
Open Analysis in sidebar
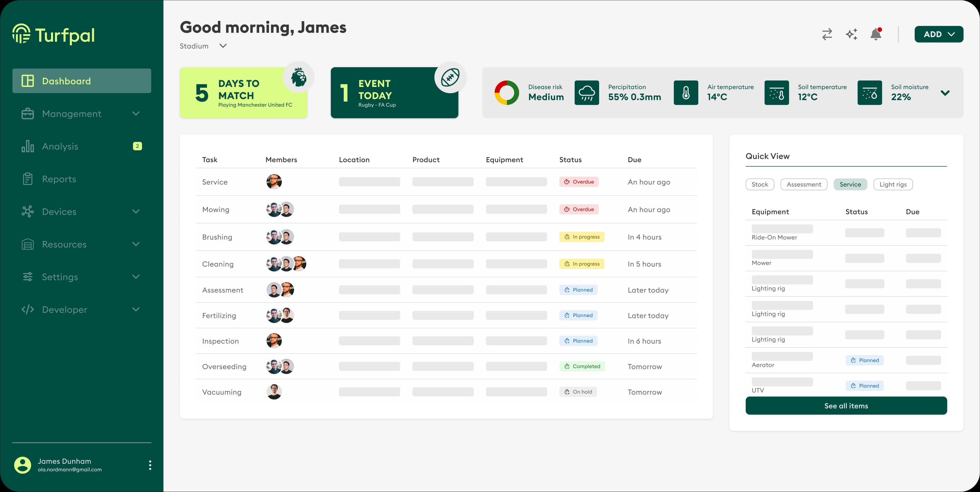pos(82,146)
